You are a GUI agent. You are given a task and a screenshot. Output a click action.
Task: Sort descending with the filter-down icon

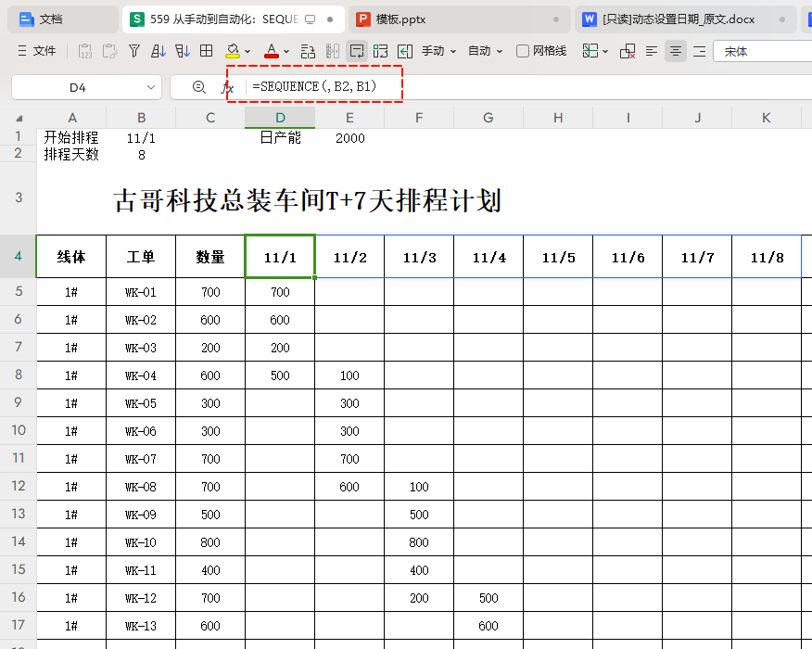[183, 51]
